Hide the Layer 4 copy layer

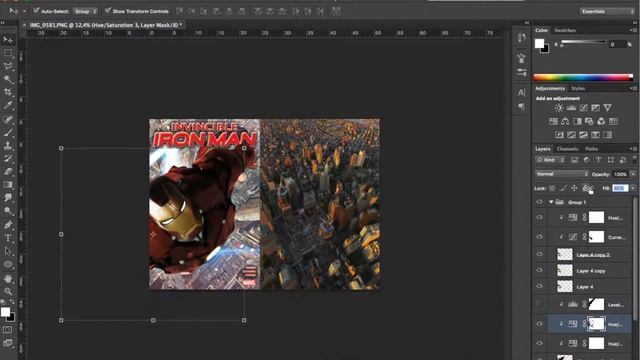click(540, 270)
